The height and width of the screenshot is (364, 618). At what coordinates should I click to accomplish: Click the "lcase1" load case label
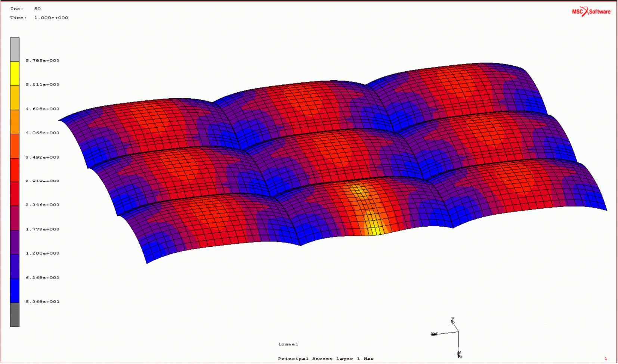click(288, 344)
